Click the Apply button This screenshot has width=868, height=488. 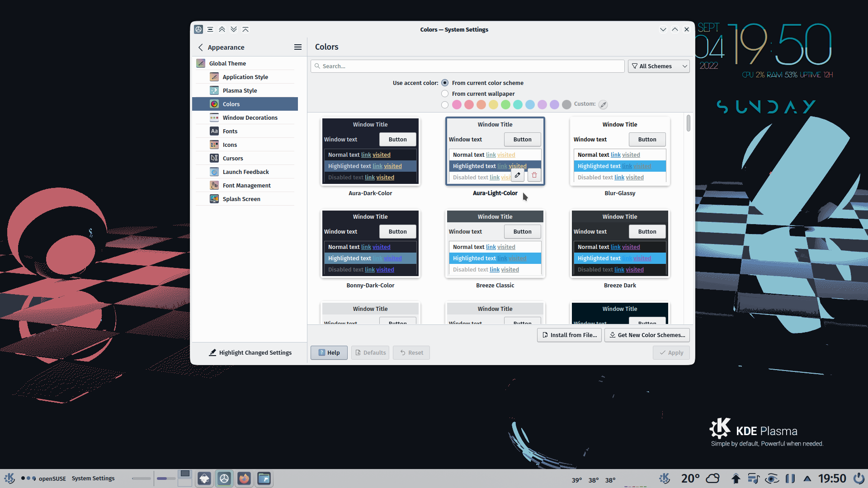click(671, 352)
